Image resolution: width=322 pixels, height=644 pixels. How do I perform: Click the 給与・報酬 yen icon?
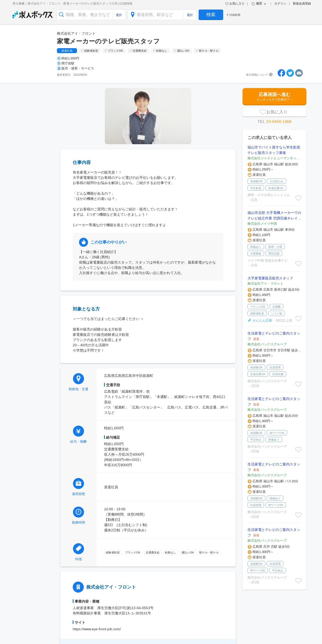pyautogui.click(x=78, y=431)
